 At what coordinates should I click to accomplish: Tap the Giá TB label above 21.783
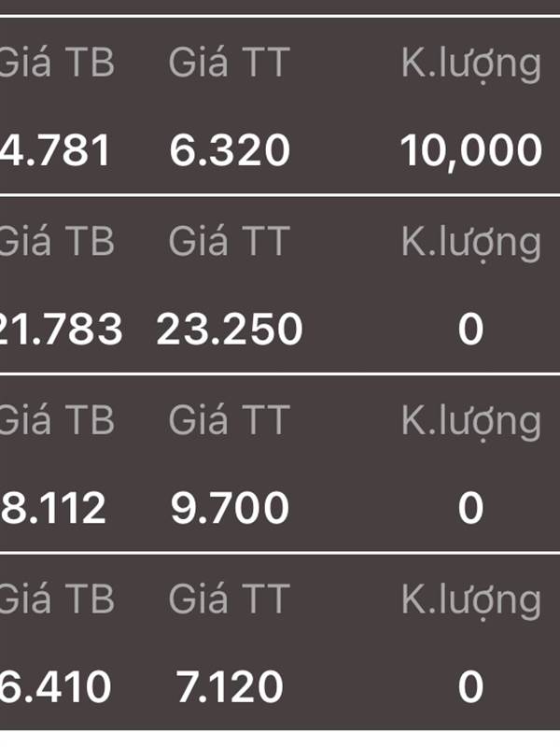[57, 242]
